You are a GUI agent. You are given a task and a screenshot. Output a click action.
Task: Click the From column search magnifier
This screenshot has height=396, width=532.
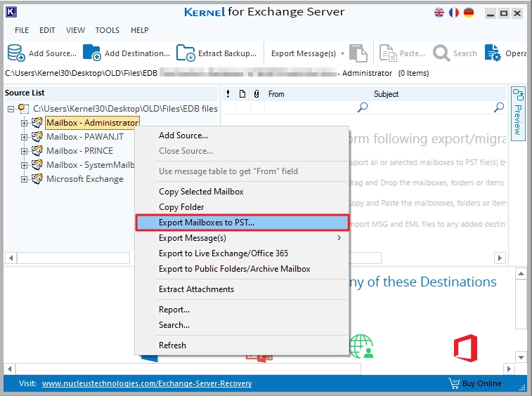point(363,107)
